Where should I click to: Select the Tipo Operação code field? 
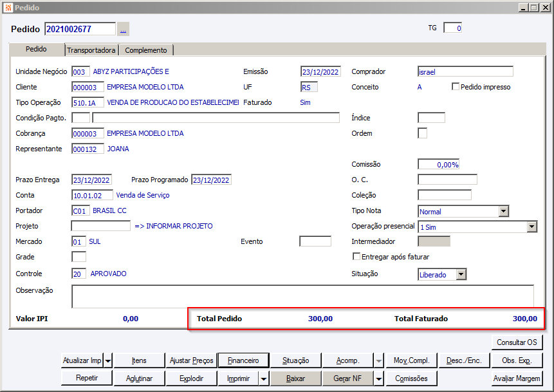(88, 102)
